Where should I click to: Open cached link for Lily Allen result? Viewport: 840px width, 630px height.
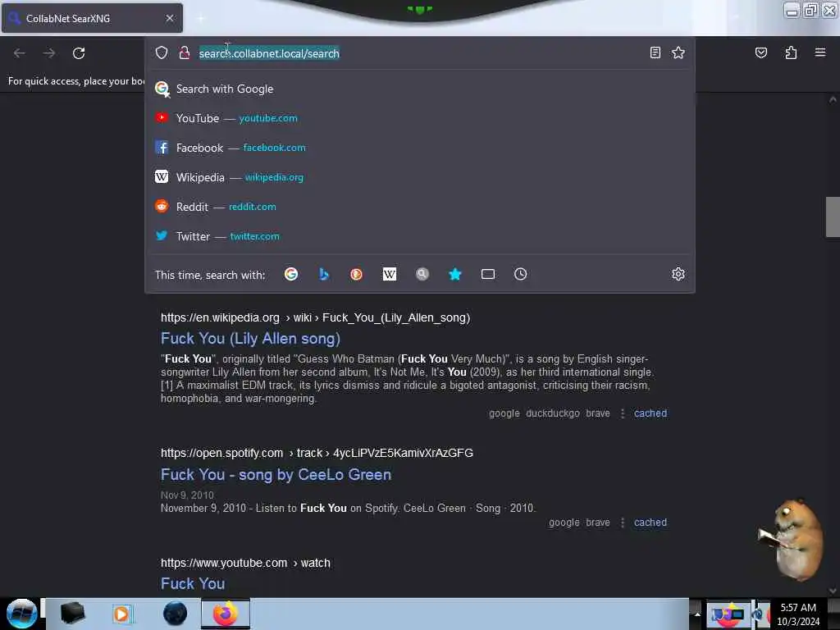(x=651, y=413)
